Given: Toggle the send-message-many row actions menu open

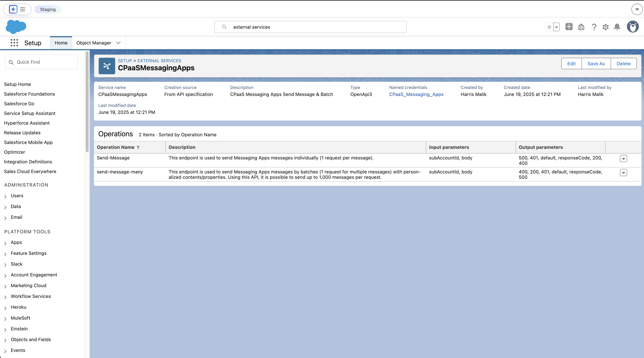Looking at the screenshot, I should coord(624,173).
